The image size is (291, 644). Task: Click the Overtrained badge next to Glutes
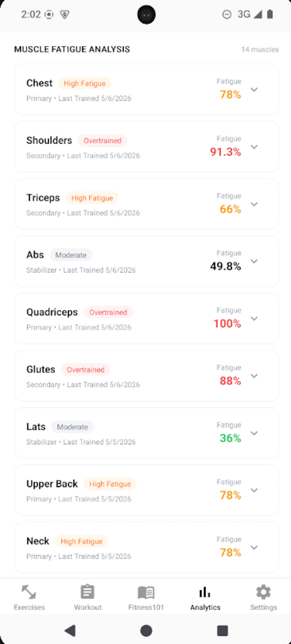[x=85, y=370]
